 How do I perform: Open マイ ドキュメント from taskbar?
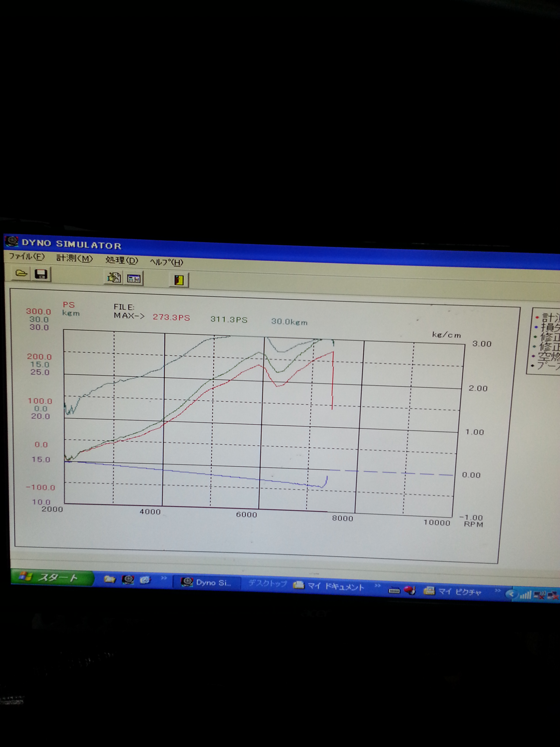[x=329, y=586]
